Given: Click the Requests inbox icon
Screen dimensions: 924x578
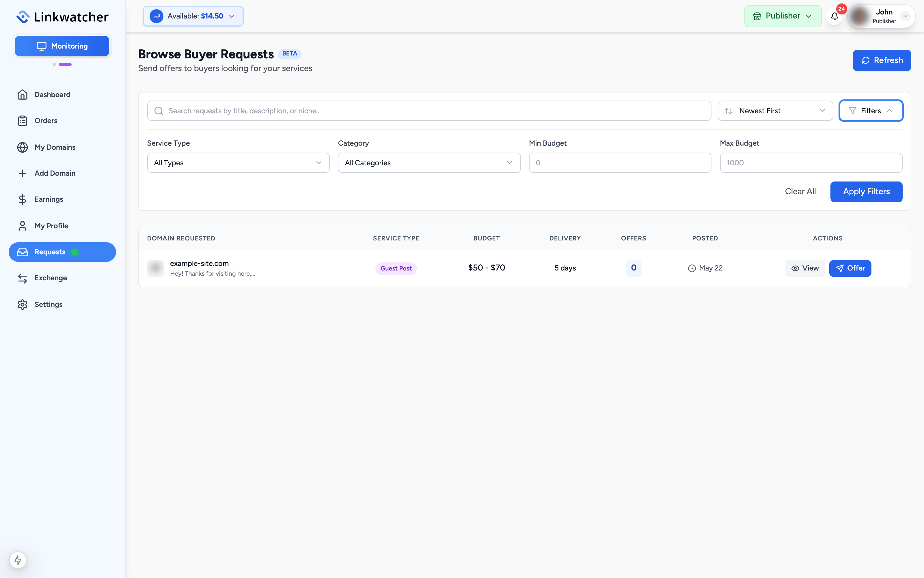Looking at the screenshot, I should pyautogui.click(x=23, y=252).
